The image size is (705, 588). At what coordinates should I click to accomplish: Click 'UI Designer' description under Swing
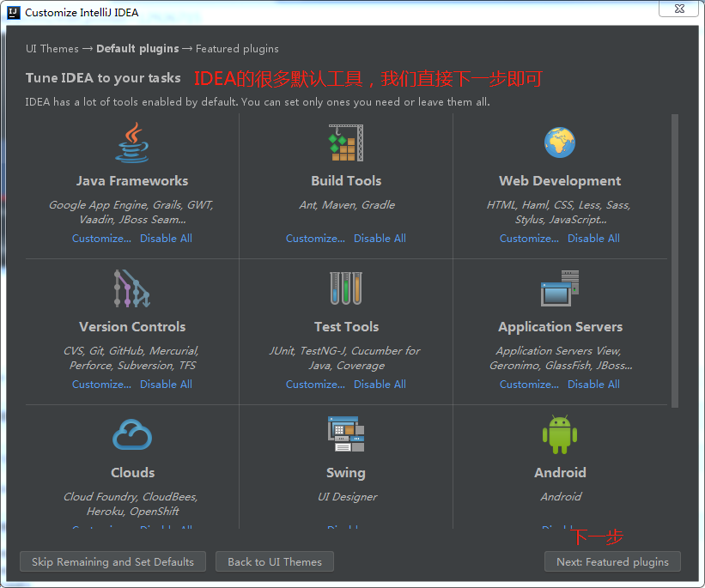[x=347, y=497]
